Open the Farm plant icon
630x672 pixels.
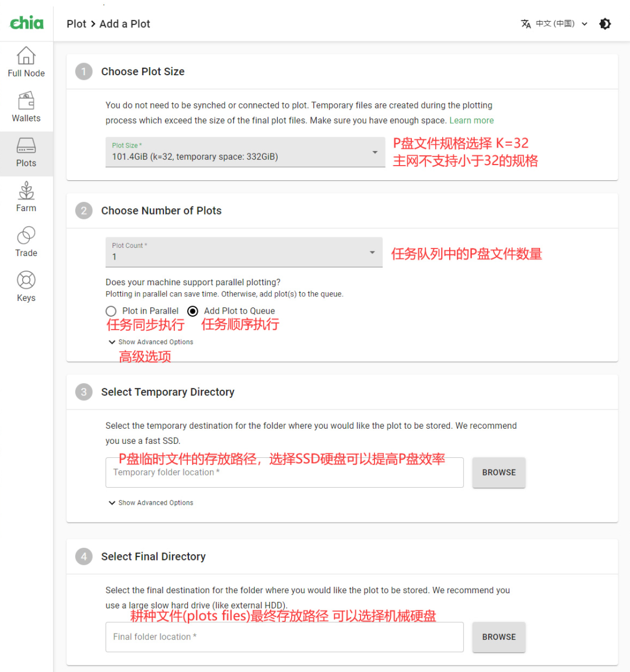click(26, 191)
